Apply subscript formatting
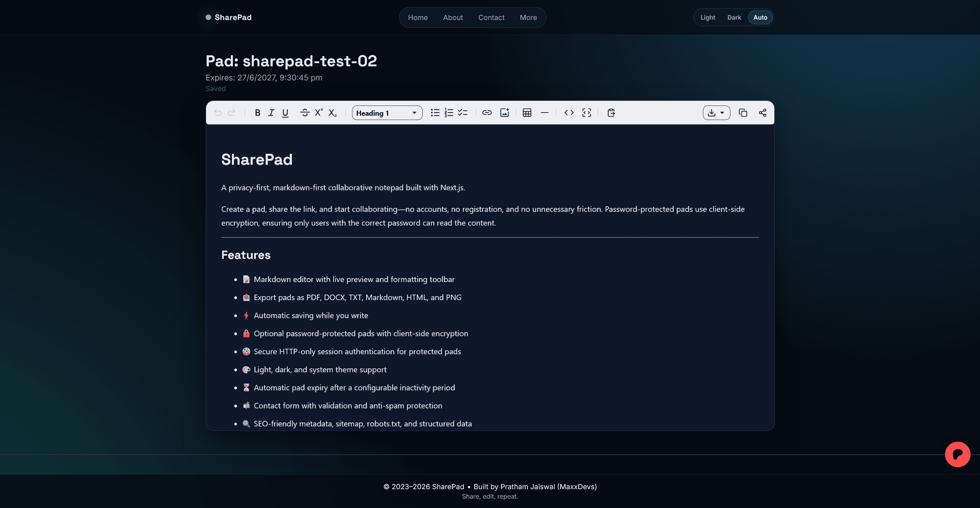980x508 pixels. click(332, 113)
